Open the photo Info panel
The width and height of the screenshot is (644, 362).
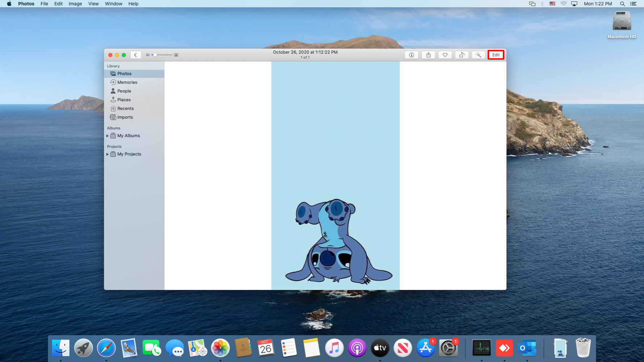pyautogui.click(x=411, y=55)
